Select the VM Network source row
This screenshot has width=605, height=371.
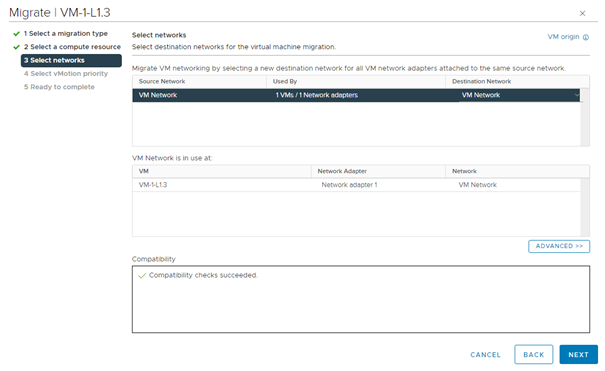click(x=356, y=95)
